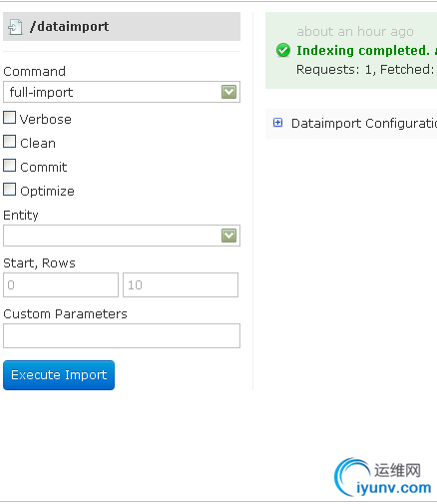The height and width of the screenshot is (504, 437).
Task: Focus the Rows field showing 10
Action: coord(181,284)
